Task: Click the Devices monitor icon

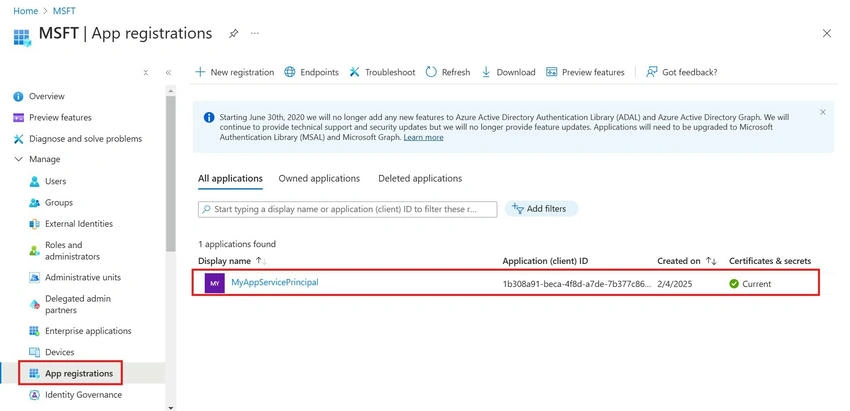Action: click(35, 352)
